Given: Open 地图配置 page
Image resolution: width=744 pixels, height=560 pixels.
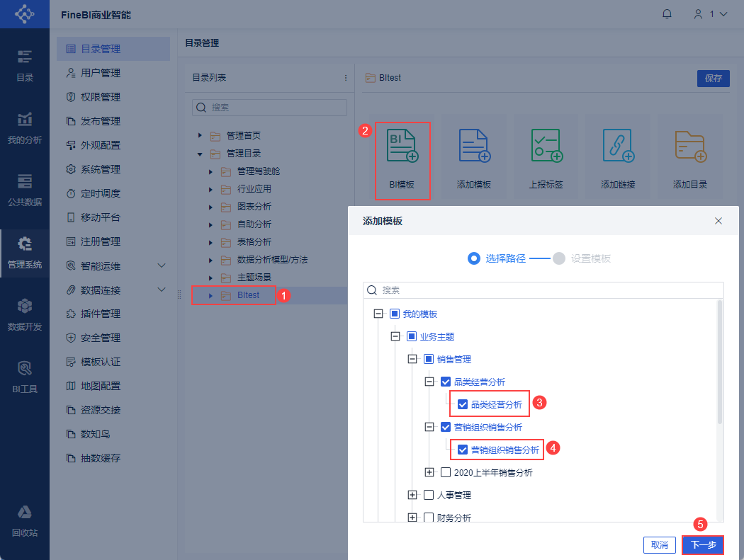Looking at the screenshot, I should 113,386.
